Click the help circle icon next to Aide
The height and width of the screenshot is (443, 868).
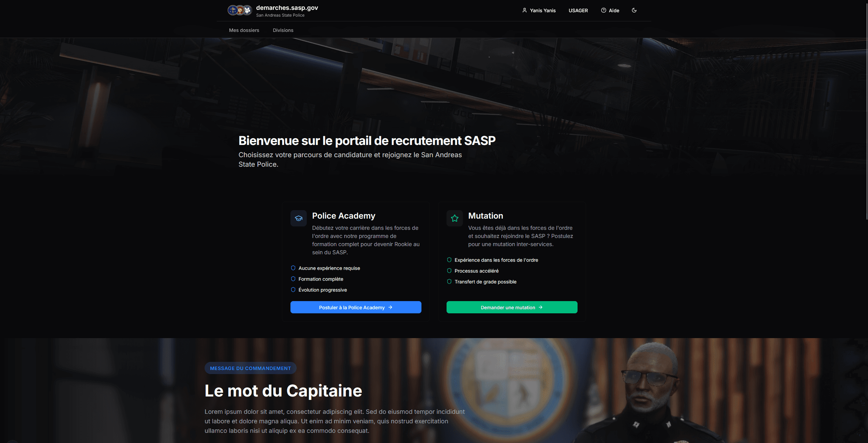pyautogui.click(x=603, y=11)
